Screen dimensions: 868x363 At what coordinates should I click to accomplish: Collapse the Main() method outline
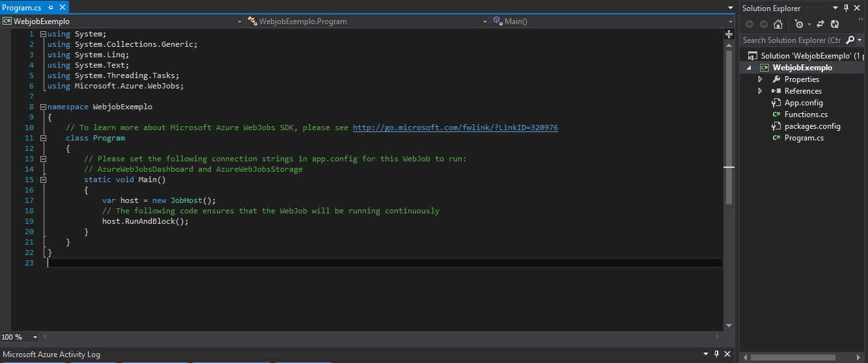click(x=43, y=180)
